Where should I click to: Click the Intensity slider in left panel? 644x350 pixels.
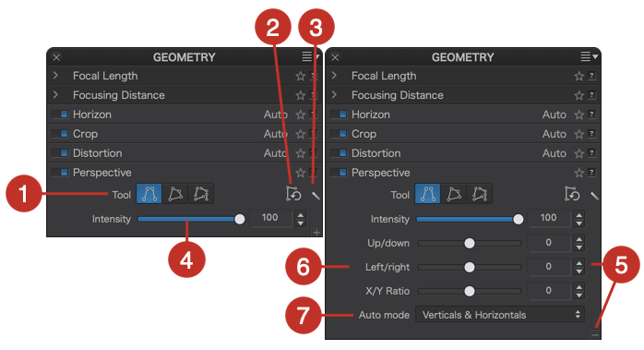pos(191,219)
